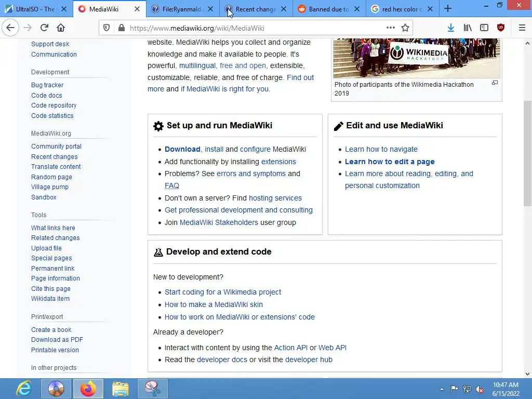Click Download as PDF link
The height and width of the screenshot is (399, 532).
tap(57, 340)
